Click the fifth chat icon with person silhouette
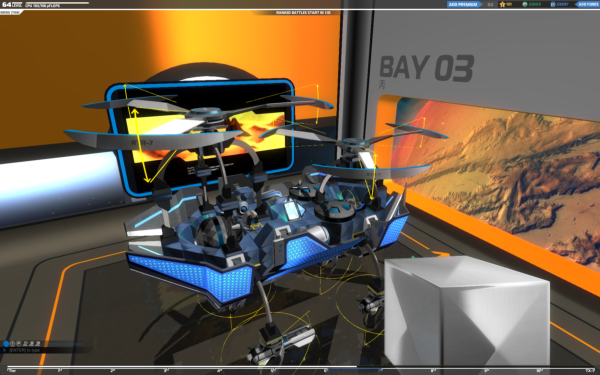The height and width of the screenshot is (375, 600). tap(31, 344)
